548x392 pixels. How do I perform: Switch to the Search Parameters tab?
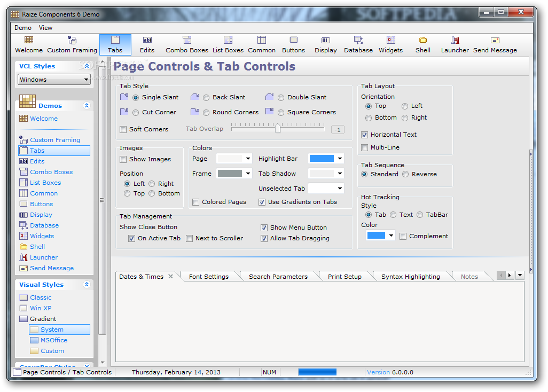[x=278, y=276]
